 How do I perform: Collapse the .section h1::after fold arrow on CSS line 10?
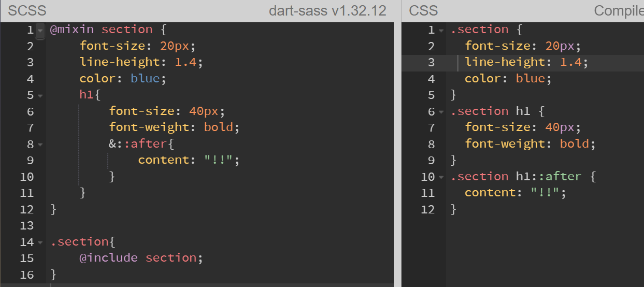pos(441,177)
